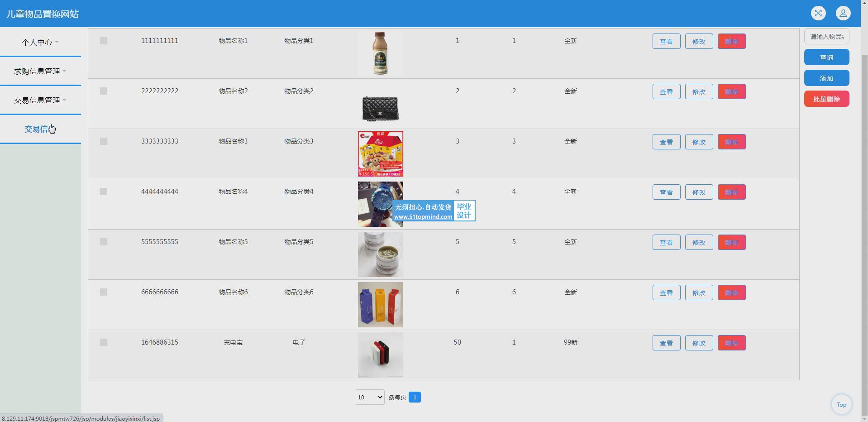View details of 物品名称2 with 查看
The width and height of the screenshot is (868, 422).
pos(666,91)
